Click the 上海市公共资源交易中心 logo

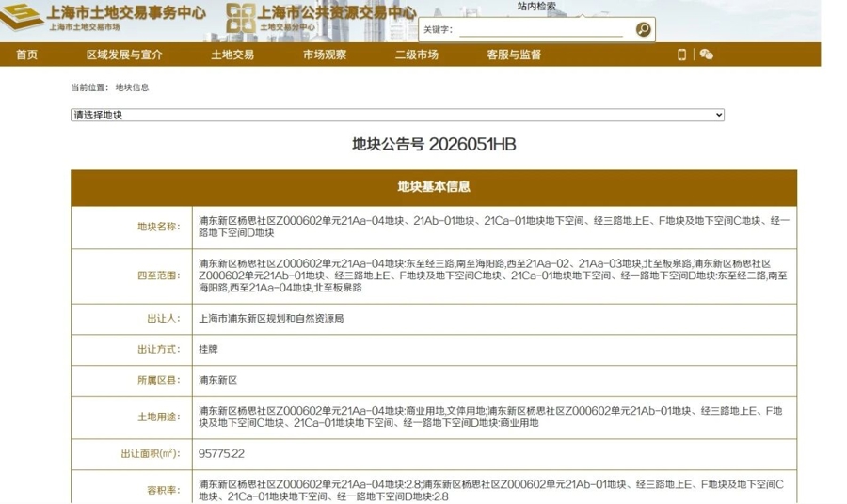click(321, 18)
